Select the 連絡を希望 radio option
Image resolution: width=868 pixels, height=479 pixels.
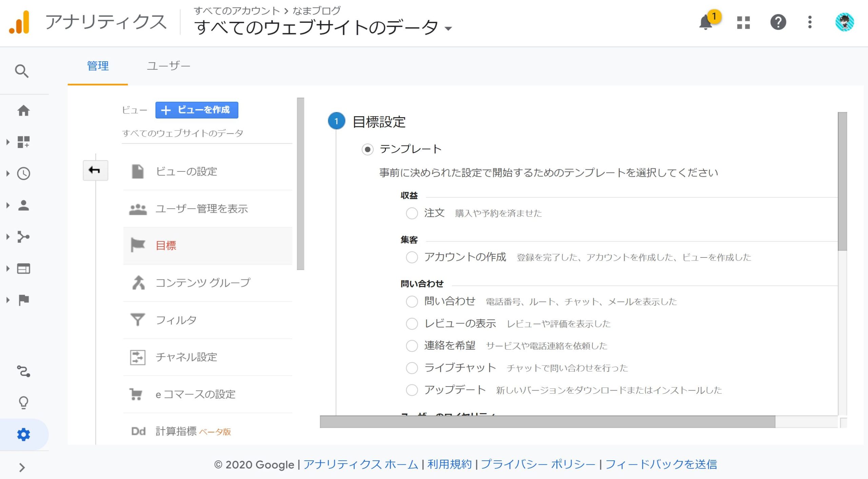click(412, 346)
